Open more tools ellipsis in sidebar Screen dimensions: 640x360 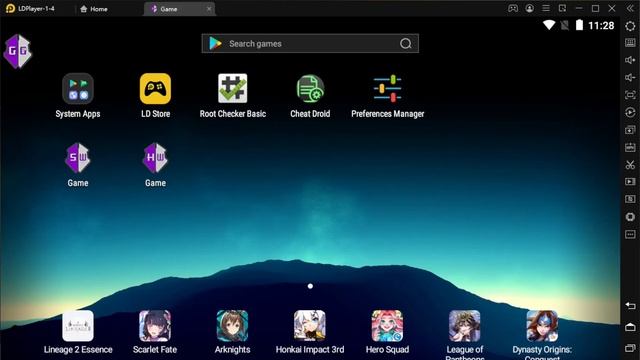630,235
